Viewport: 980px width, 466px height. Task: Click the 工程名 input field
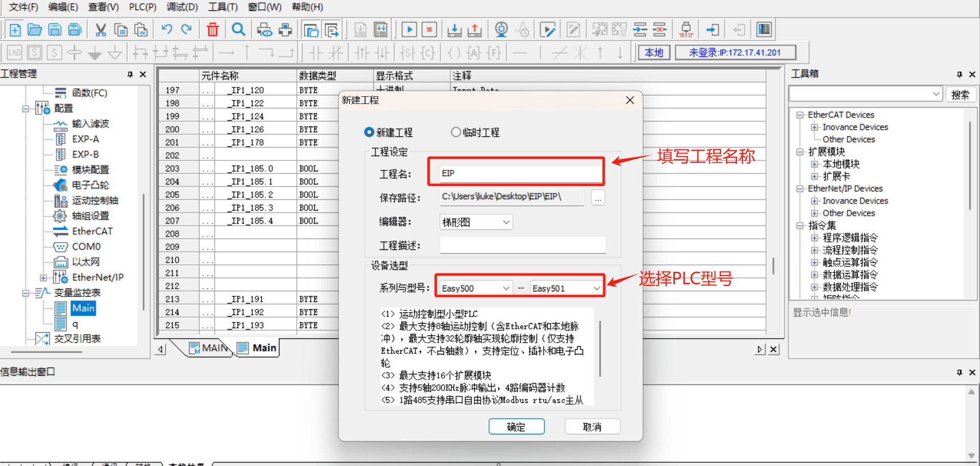[521, 173]
